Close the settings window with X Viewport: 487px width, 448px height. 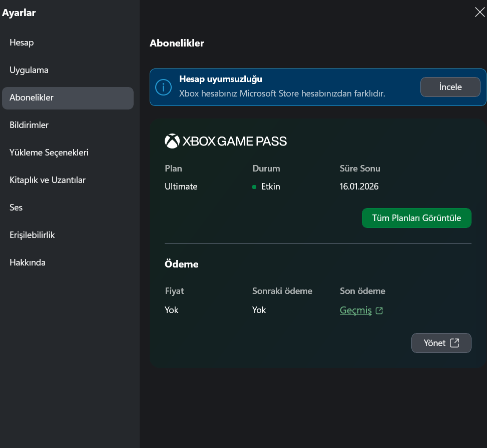click(479, 12)
